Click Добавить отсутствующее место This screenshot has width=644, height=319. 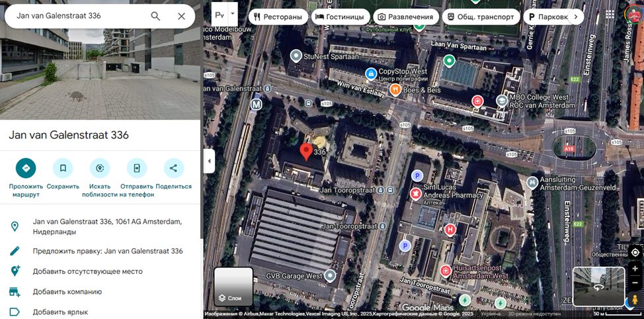click(x=87, y=271)
